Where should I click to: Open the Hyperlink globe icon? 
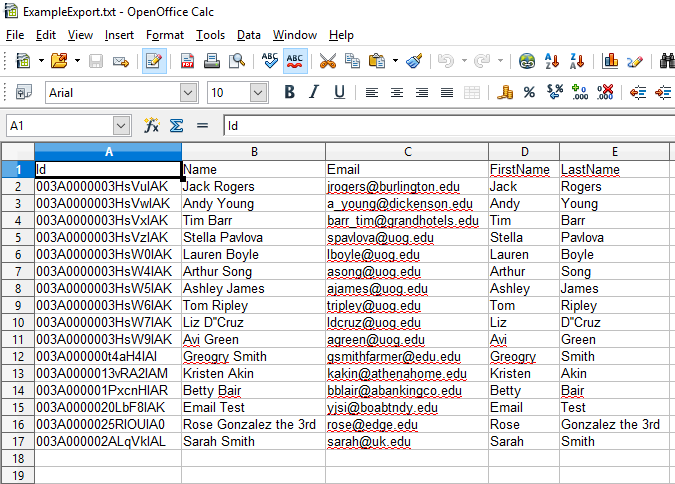click(527, 61)
